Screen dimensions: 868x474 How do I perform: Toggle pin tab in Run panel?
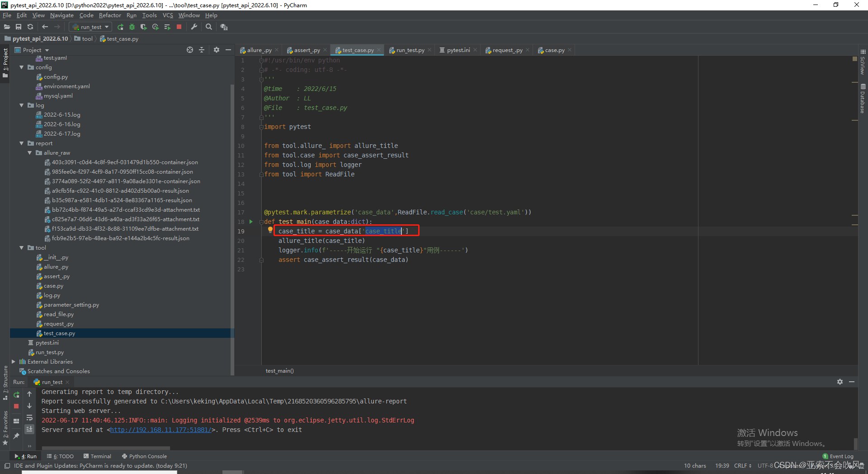(16, 436)
